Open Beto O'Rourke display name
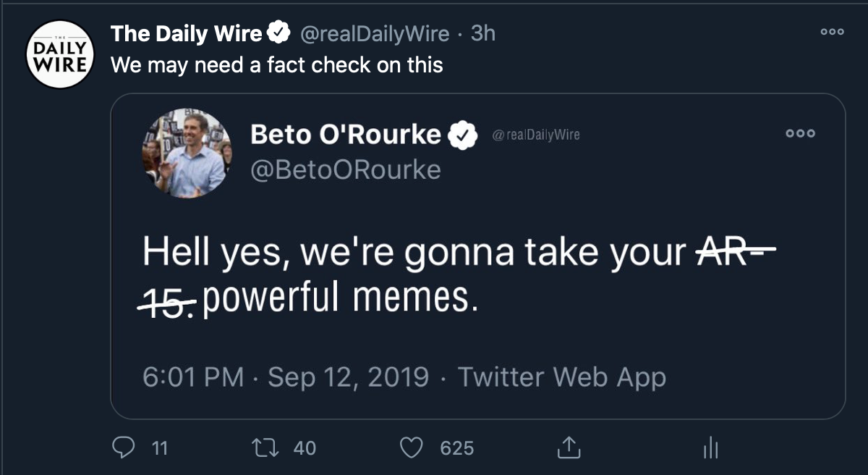 click(346, 134)
